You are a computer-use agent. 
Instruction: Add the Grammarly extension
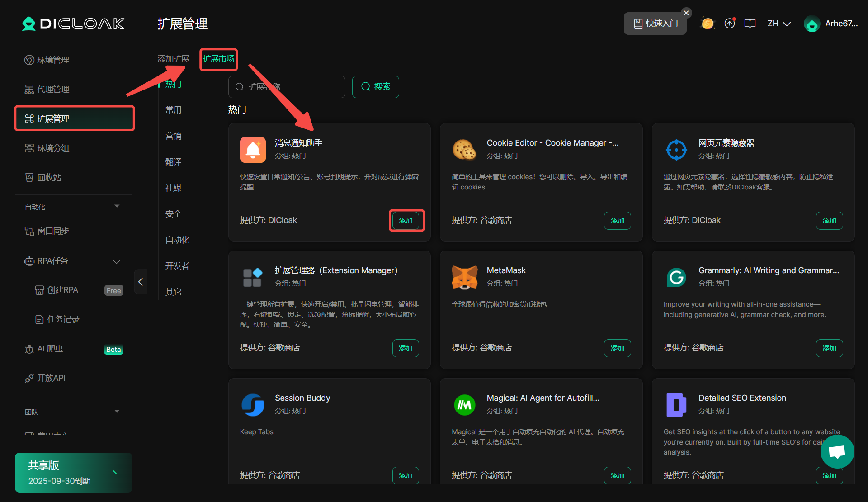pos(829,348)
